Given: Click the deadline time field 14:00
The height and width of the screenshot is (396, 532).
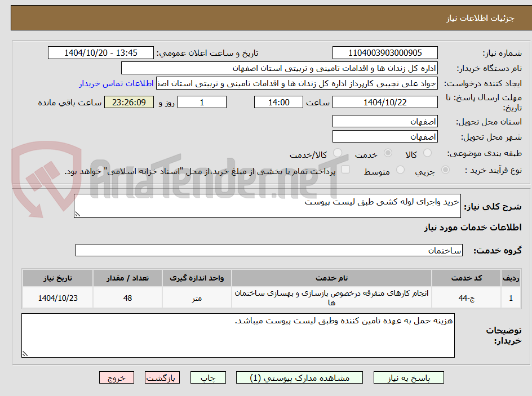Looking at the screenshot, I should (x=278, y=102).
